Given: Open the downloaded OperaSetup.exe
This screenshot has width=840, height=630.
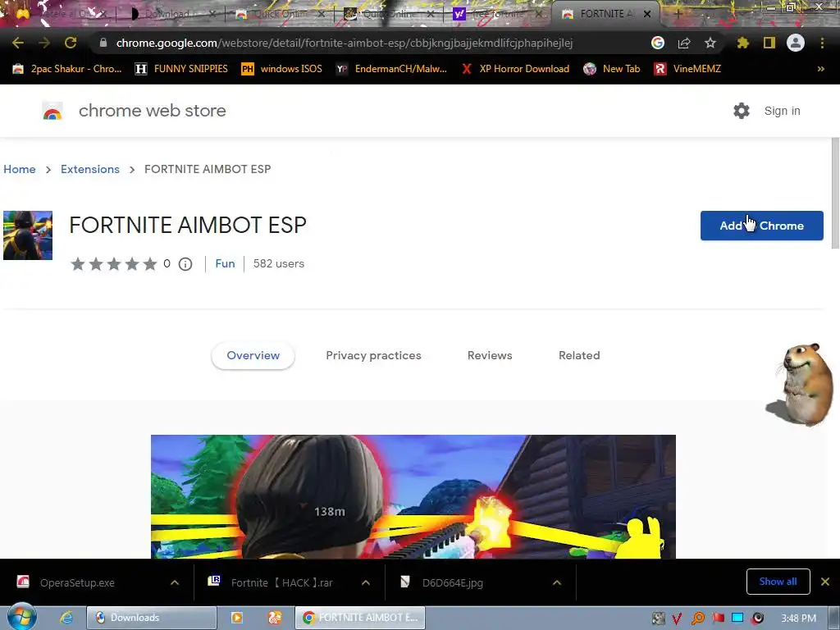Looking at the screenshot, I should tap(77, 583).
